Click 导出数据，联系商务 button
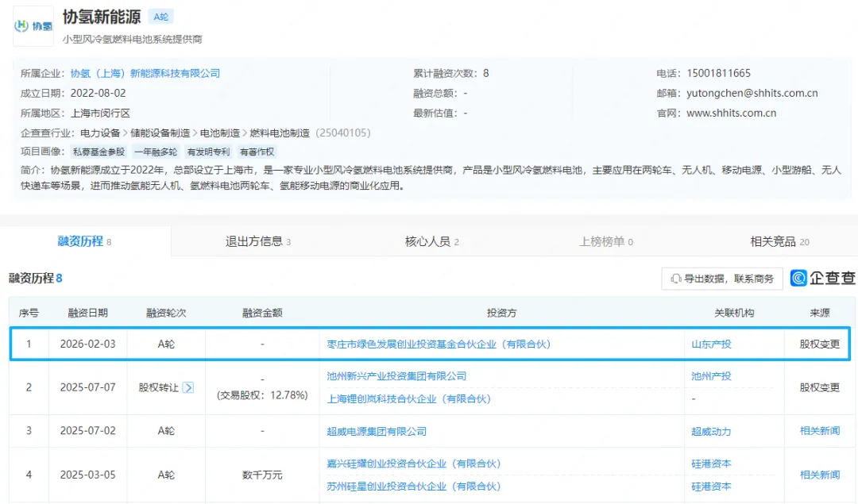Viewport: 858px width, 504px height. coord(721,279)
